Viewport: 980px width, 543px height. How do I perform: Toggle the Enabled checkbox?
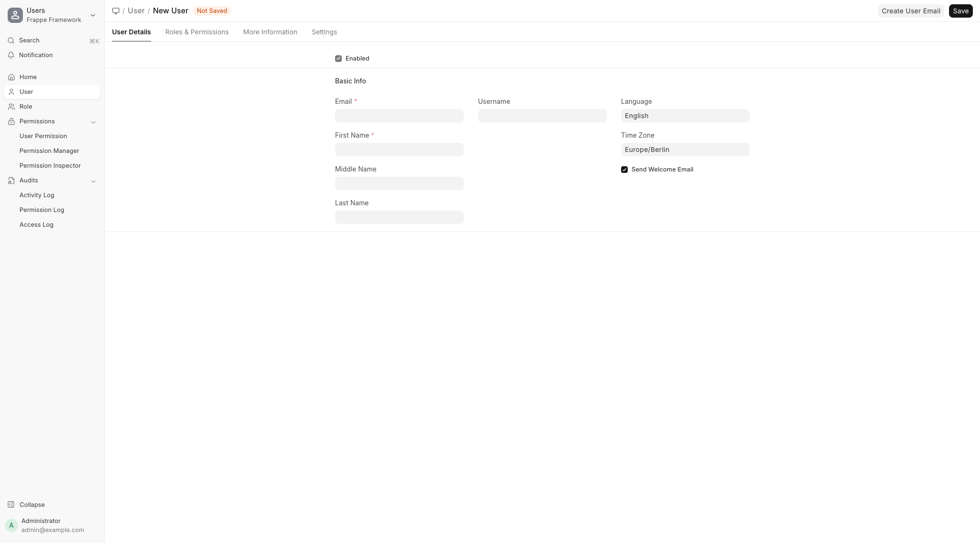[338, 59]
